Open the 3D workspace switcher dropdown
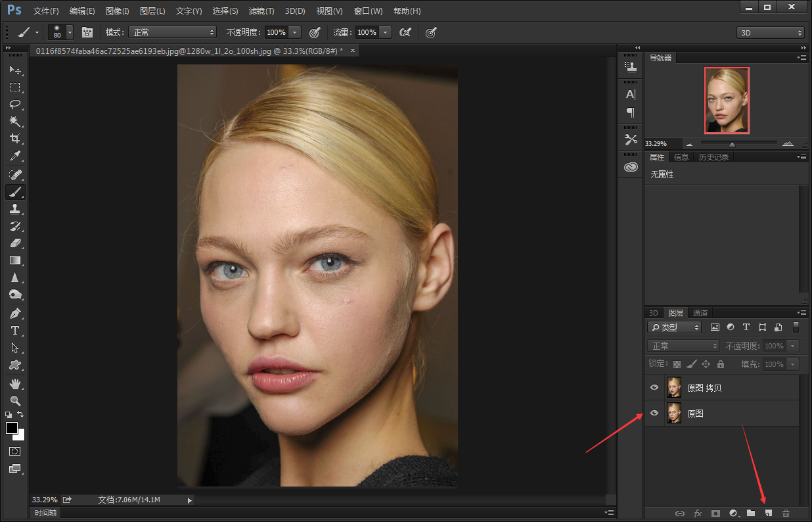The width and height of the screenshot is (812, 522). 770,33
